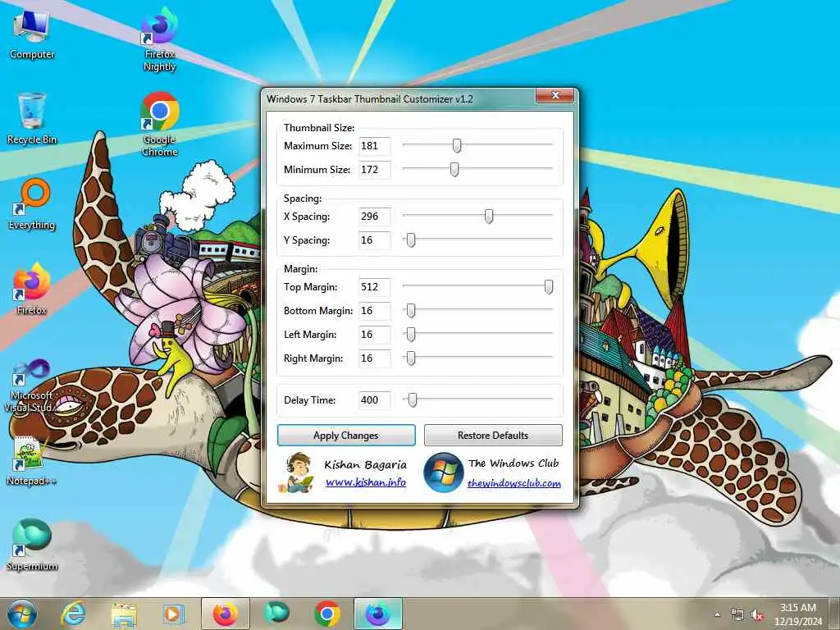Click the window title bar text

370,99
